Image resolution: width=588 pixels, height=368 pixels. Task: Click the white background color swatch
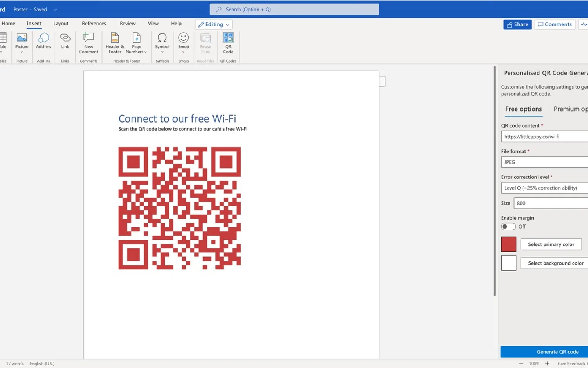click(x=509, y=263)
